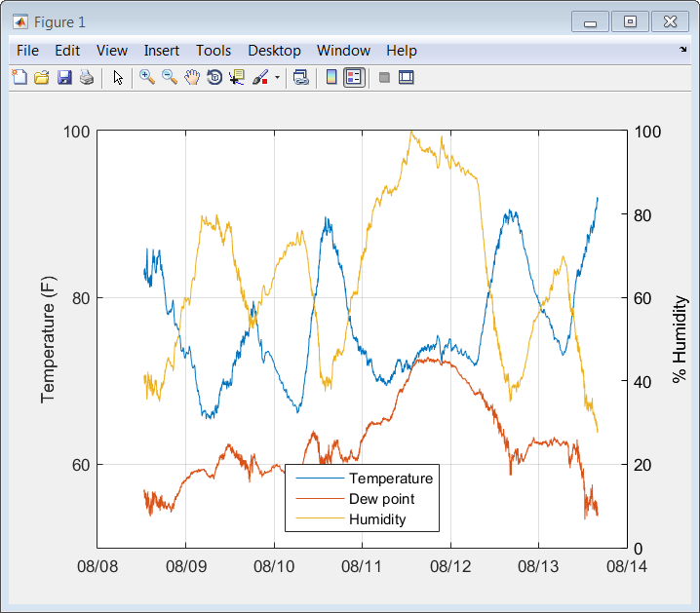Toggle the Edit Plot arrow tool

118,78
